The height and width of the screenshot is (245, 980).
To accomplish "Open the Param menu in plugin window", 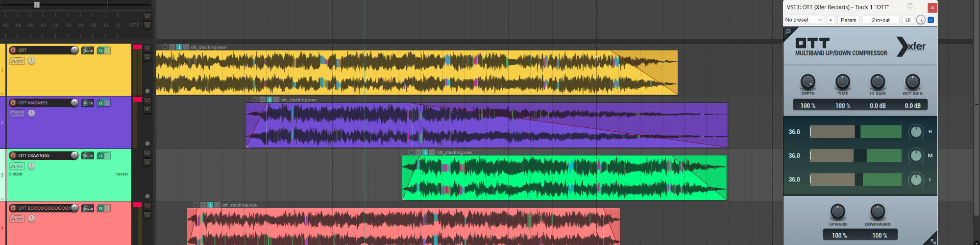I will [849, 20].
